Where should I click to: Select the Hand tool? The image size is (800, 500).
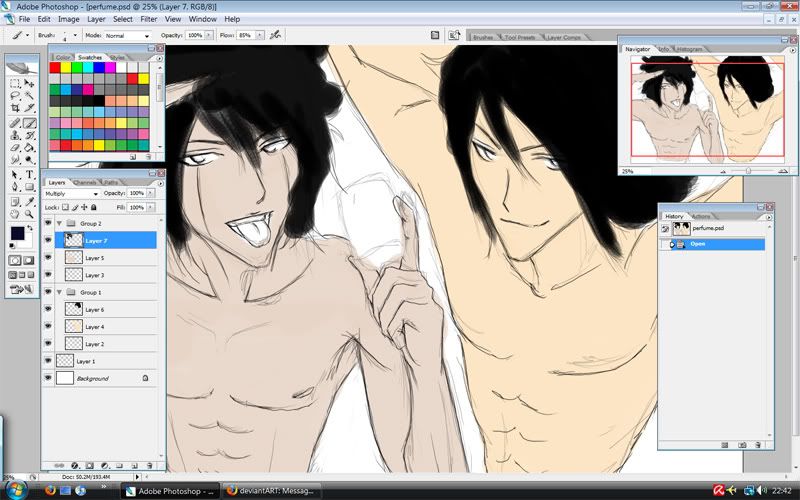(15, 214)
